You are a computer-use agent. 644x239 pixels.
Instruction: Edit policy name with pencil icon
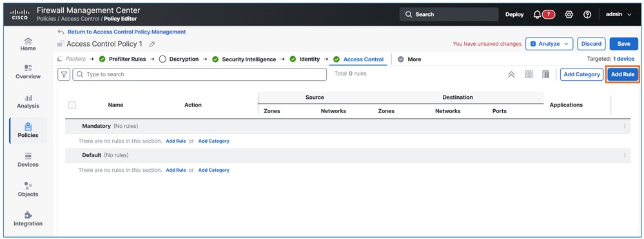click(x=152, y=44)
